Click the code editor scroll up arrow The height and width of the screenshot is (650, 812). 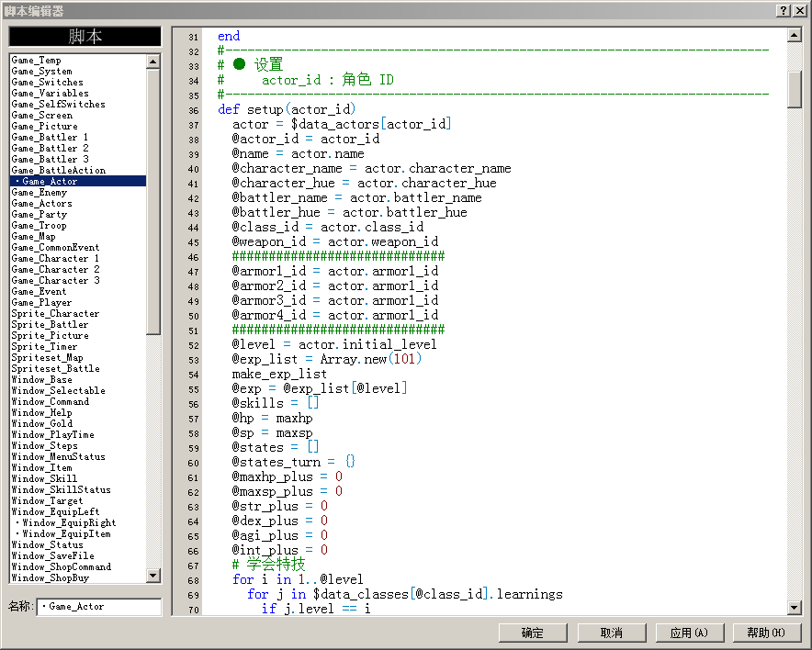(x=795, y=35)
